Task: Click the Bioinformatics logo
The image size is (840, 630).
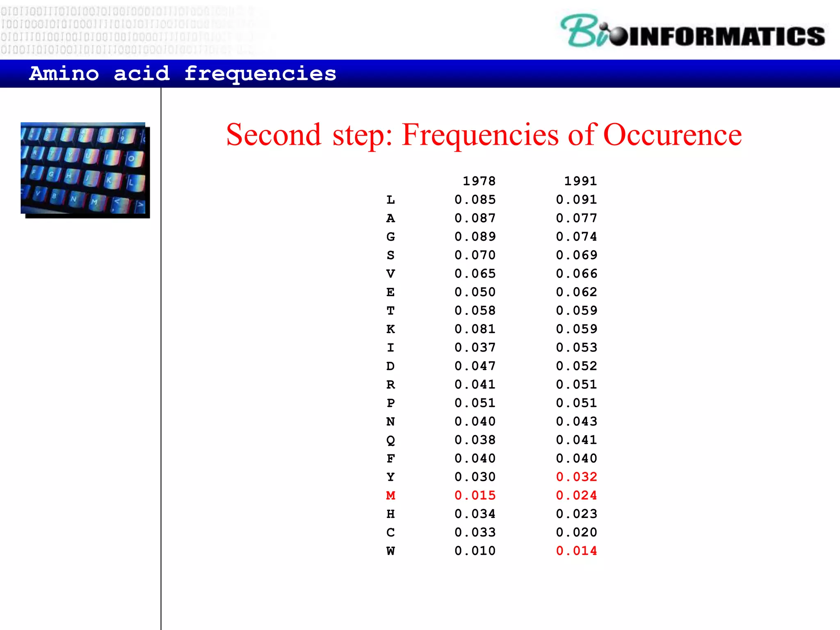Action: pyautogui.click(x=692, y=32)
